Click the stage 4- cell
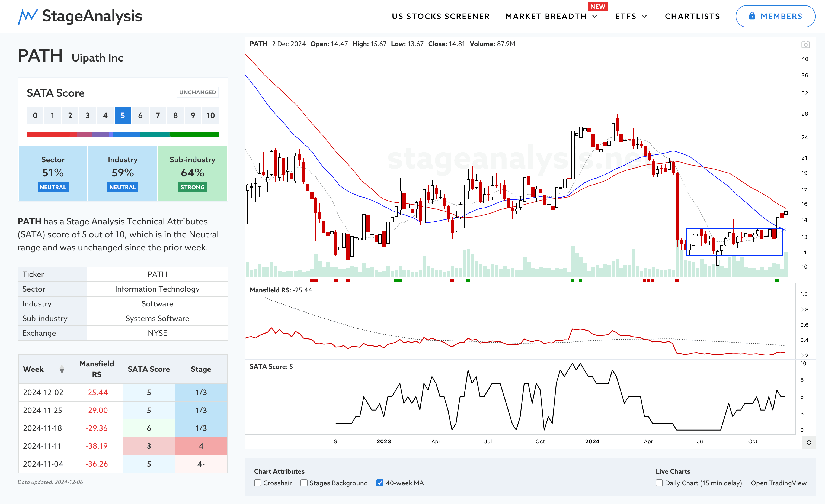825x504 pixels. pos(201,464)
